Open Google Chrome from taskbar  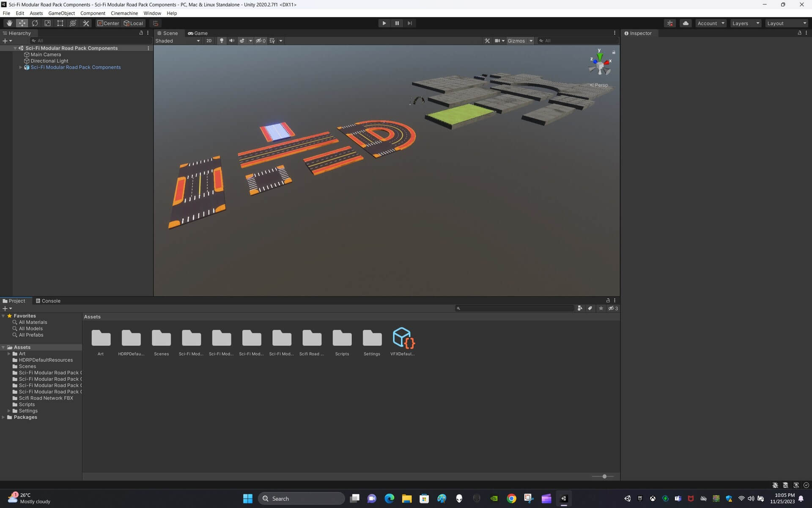pyautogui.click(x=511, y=498)
